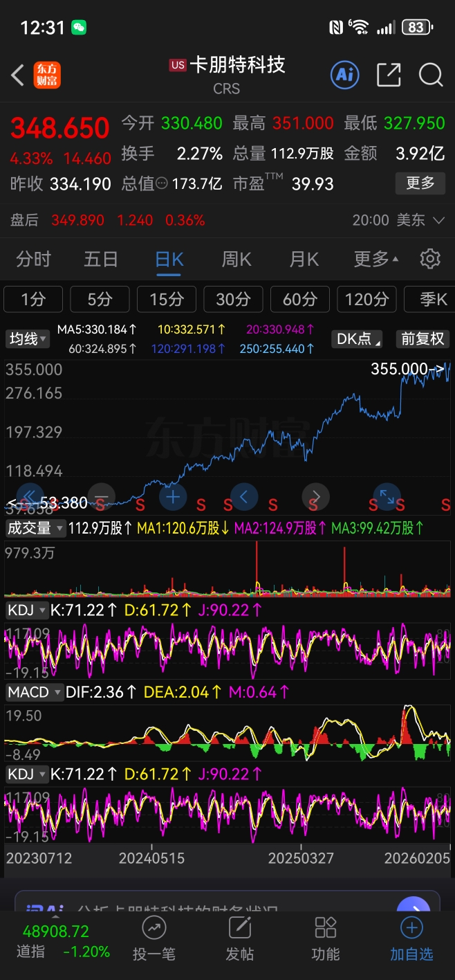Viewport: 455px width, 980px height.
Task: Tap the 更多 quote details button
Action: (x=420, y=183)
